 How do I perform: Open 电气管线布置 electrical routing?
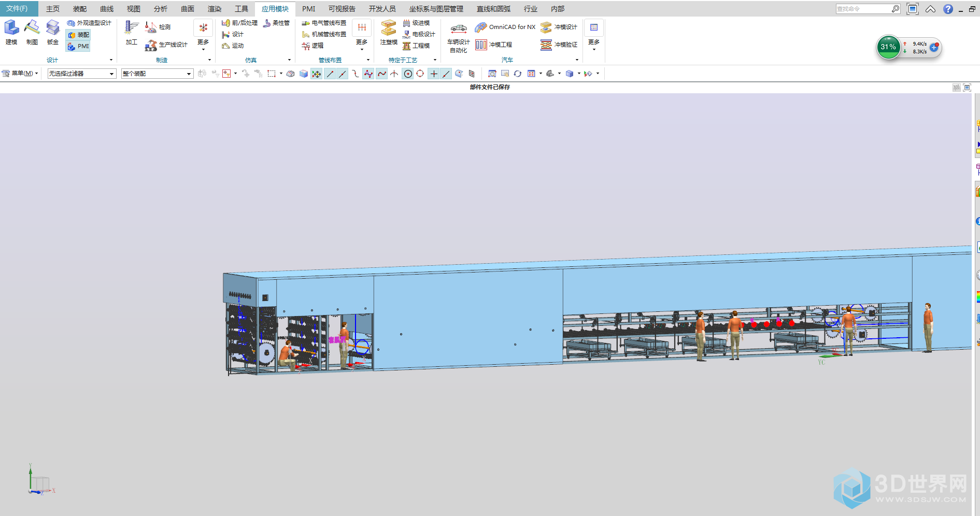pos(324,23)
